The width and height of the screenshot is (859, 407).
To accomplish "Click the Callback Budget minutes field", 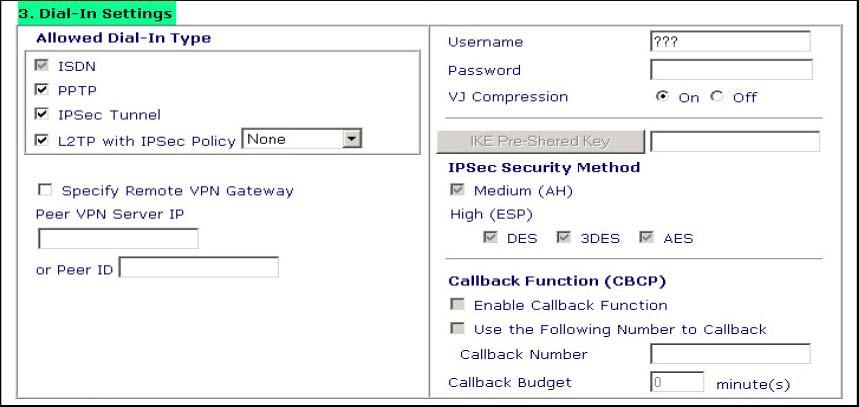I will [677, 382].
